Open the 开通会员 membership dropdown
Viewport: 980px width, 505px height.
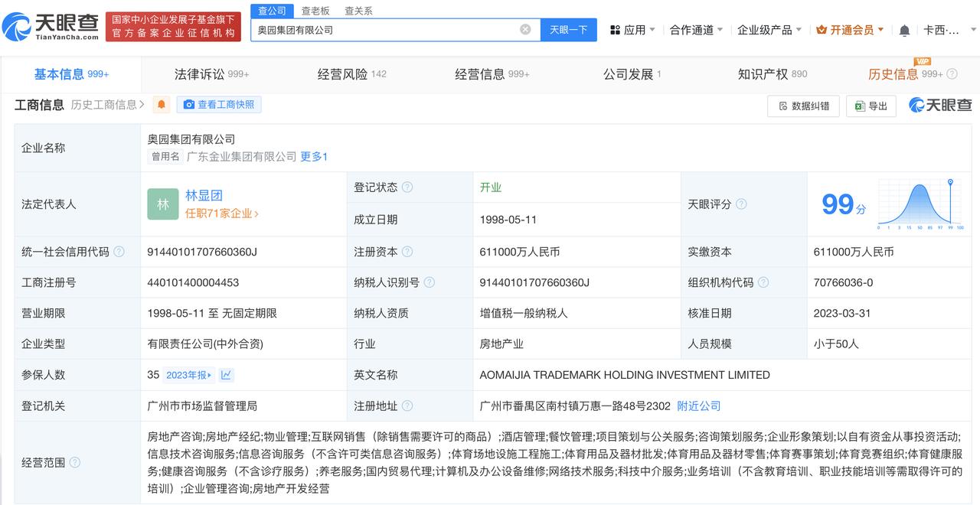(x=850, y=30)
